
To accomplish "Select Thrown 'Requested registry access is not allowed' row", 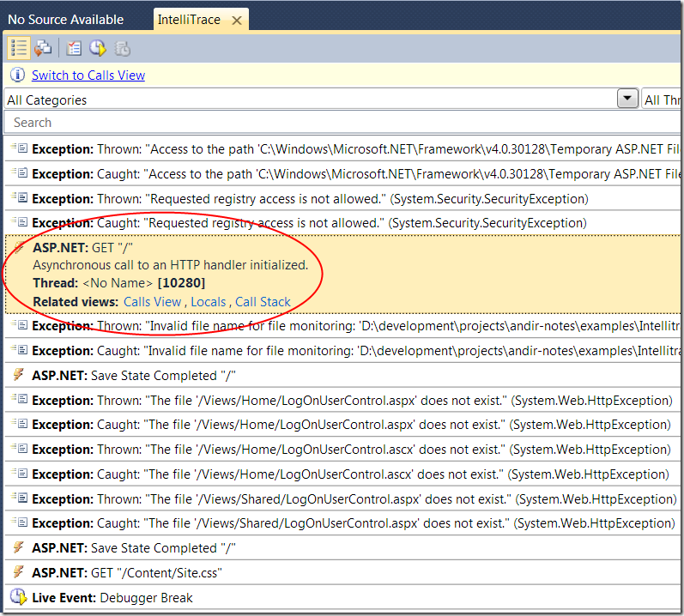I will tap(342, 199).
